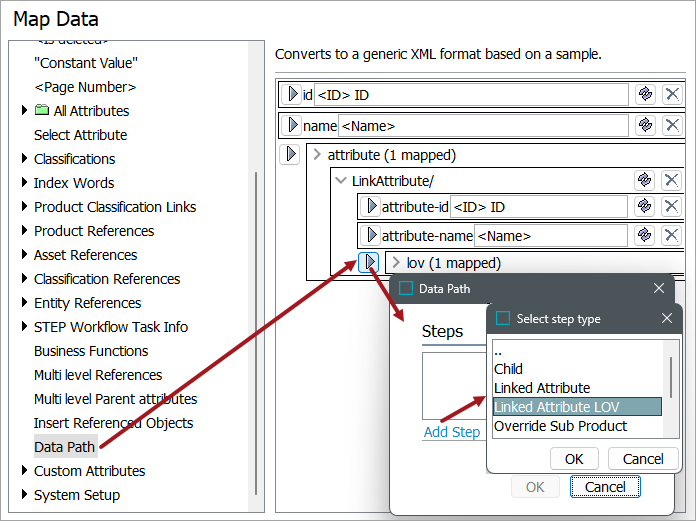Open transformation icon for name row
Screen dimensions: 696x521
click(x=645, y=125)
